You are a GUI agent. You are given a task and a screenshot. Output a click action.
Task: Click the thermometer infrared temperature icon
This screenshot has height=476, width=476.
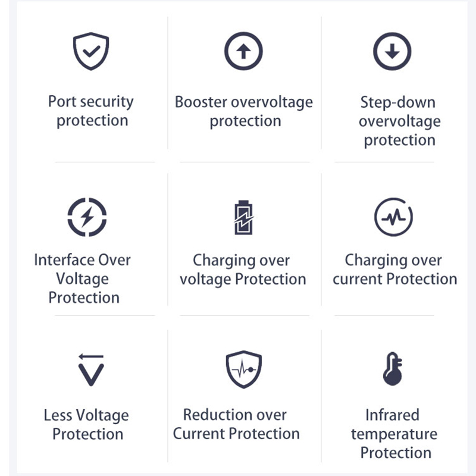tap(393, 368)
